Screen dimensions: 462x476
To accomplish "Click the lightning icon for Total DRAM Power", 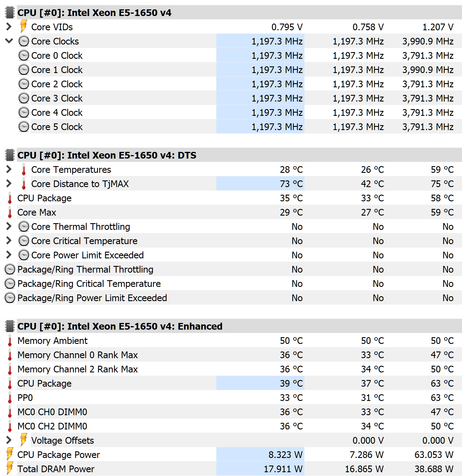I will [x=10, y=469].
